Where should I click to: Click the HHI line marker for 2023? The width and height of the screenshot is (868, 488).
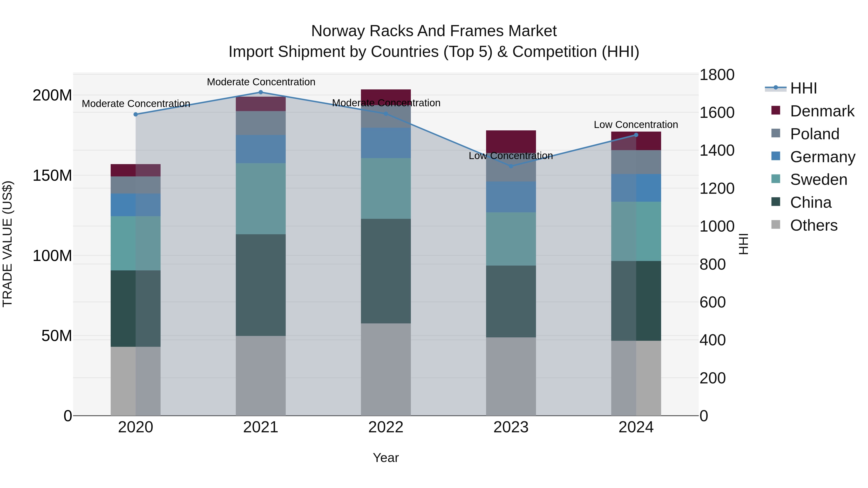coord(511,166)
